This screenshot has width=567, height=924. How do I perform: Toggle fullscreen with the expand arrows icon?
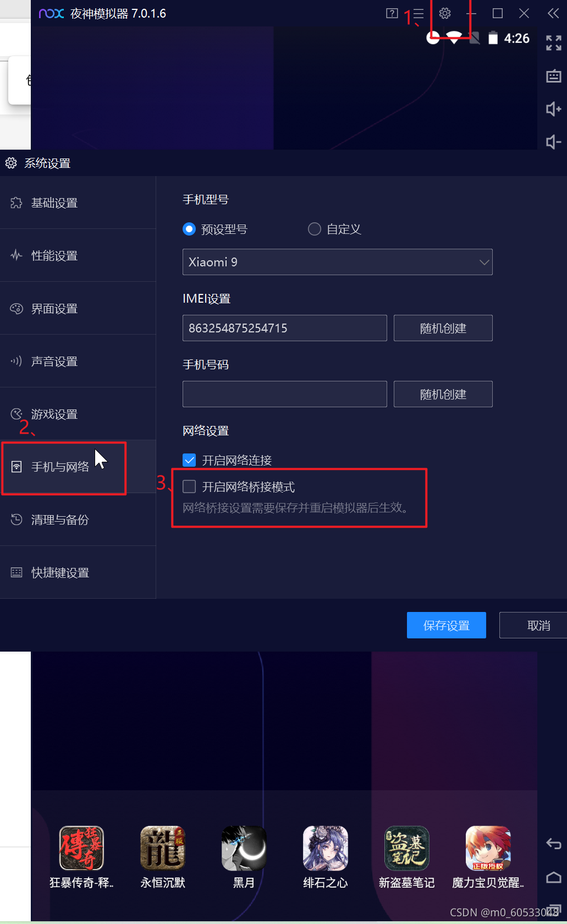click(553, 43)
